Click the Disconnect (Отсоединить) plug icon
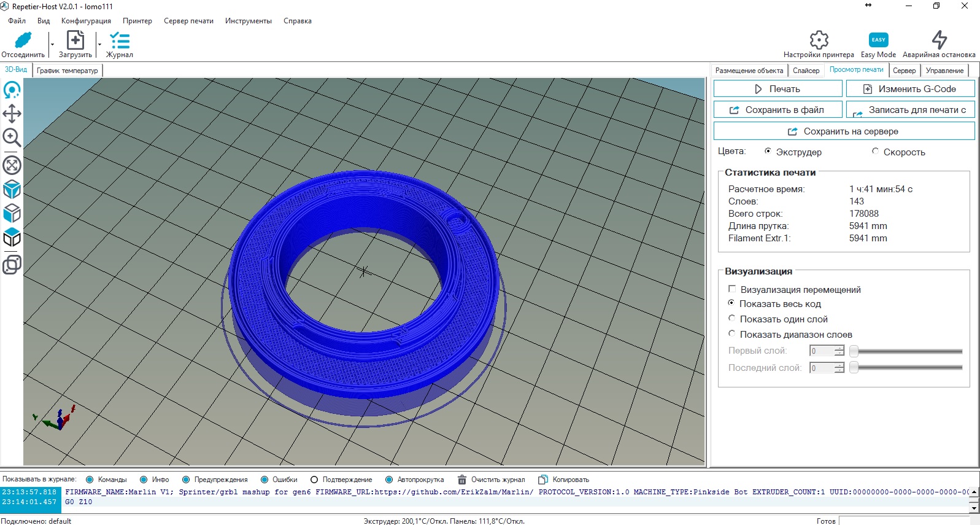The height and width of the screenshot is (525, 980). tap(23, 41)
